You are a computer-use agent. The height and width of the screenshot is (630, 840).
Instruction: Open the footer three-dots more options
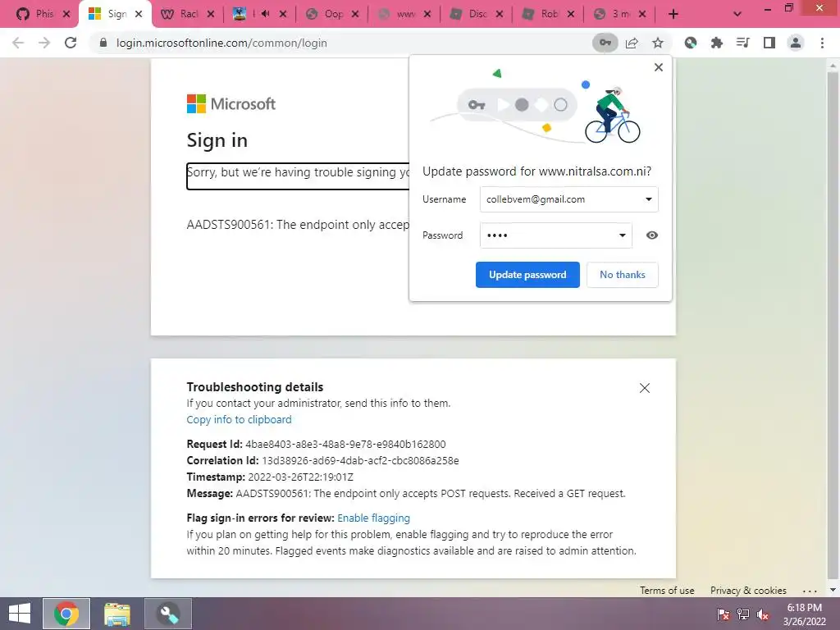[x=810, y=591]
